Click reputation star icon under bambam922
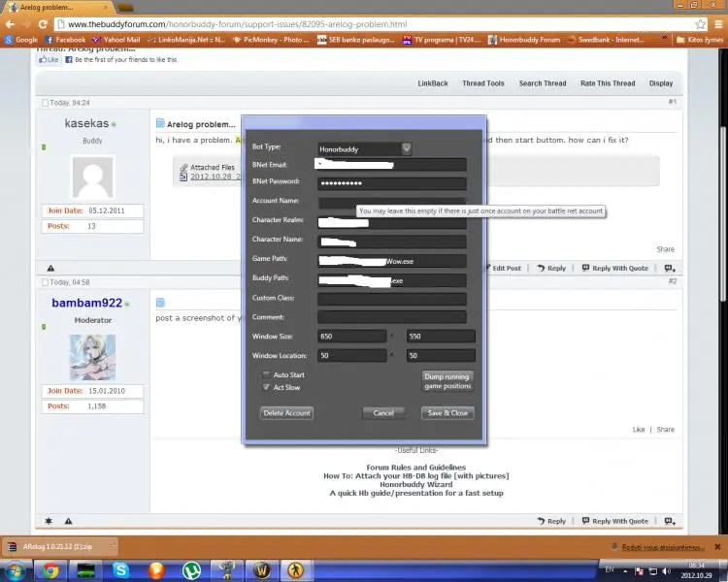 [49, 521]
